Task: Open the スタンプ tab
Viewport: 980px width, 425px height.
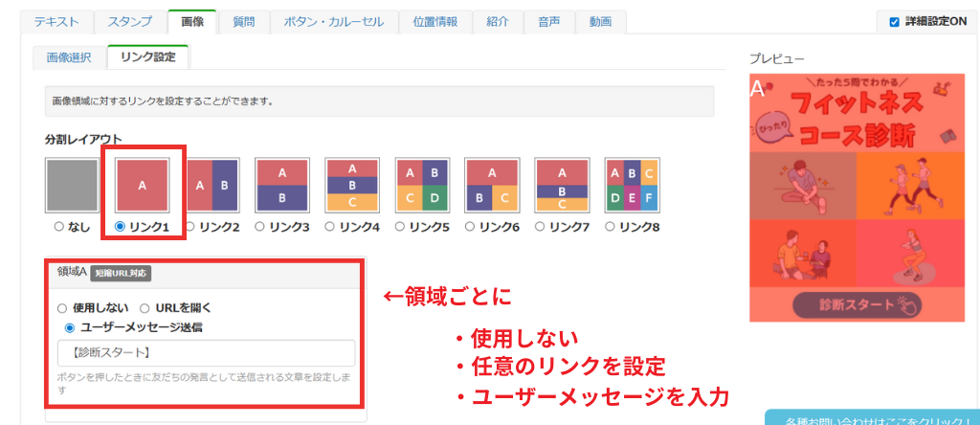Action: point(129,22)
